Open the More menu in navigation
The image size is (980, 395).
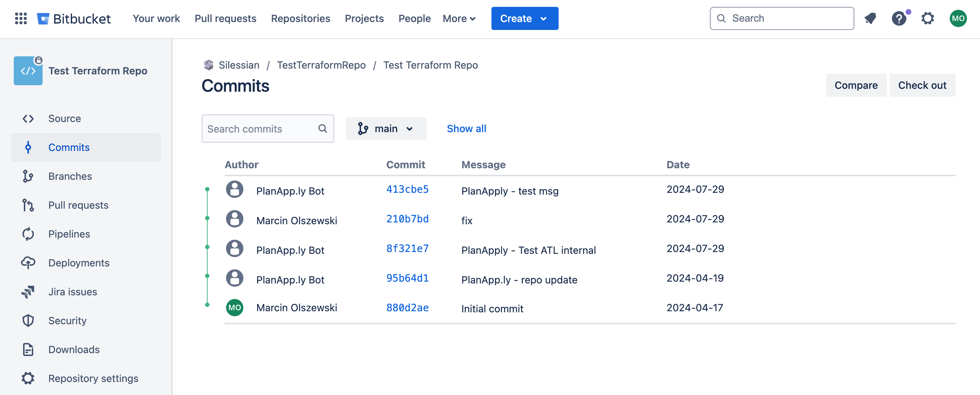pos(459,18)
